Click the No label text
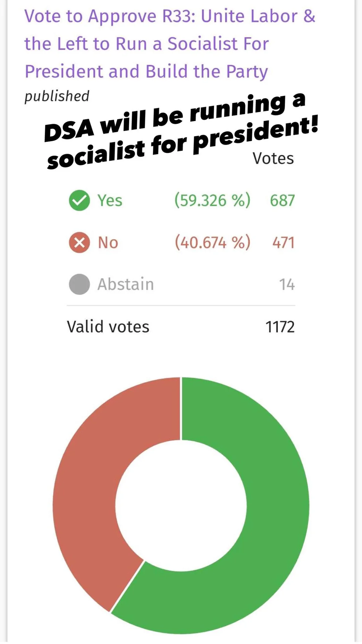 point(108,243)
